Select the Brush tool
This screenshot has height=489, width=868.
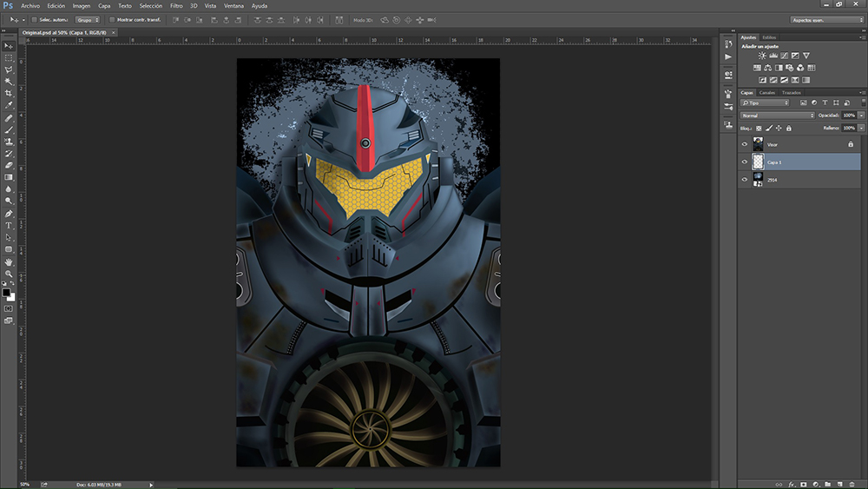[9, 129]
